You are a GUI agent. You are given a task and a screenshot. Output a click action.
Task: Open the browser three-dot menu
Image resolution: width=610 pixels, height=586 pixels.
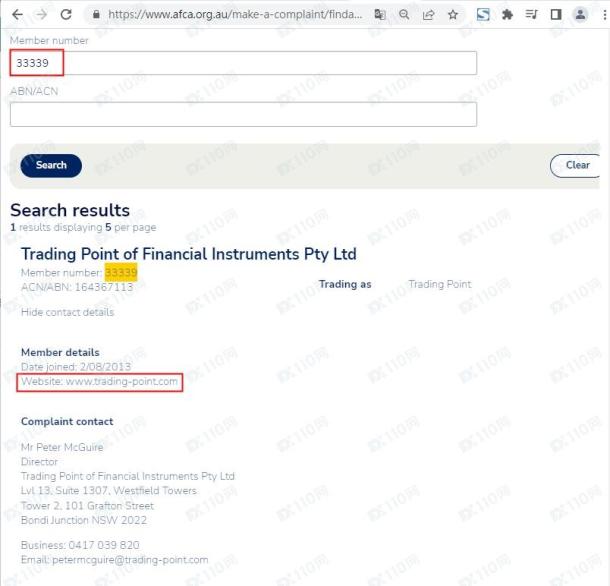pos(604,15)
